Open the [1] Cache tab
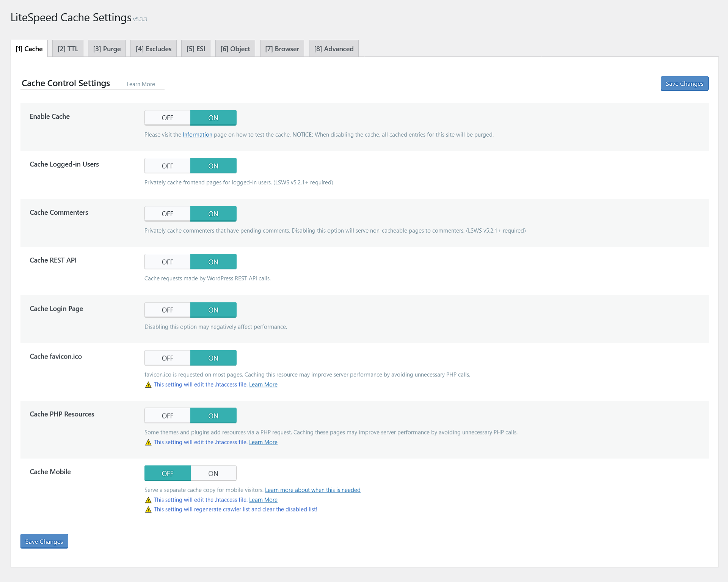 [x=29, y=49]
